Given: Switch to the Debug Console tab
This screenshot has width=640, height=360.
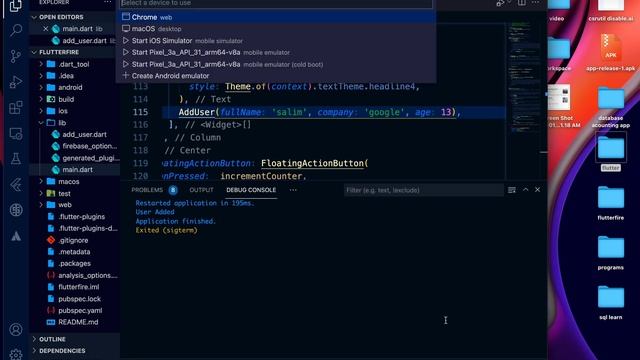Looking at the screenshot, I should [251, 190].
